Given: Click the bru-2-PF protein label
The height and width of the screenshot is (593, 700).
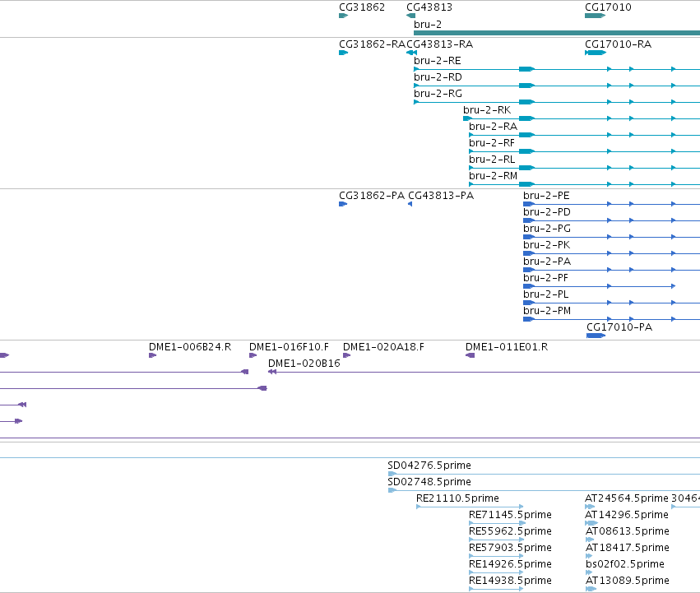Looking at the screenshot, I should 545,278.
